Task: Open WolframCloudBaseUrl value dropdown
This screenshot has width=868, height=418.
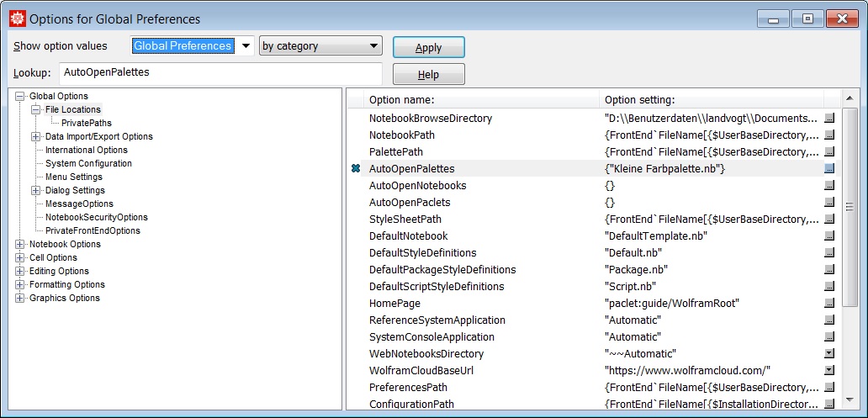Action: (828, 370)
